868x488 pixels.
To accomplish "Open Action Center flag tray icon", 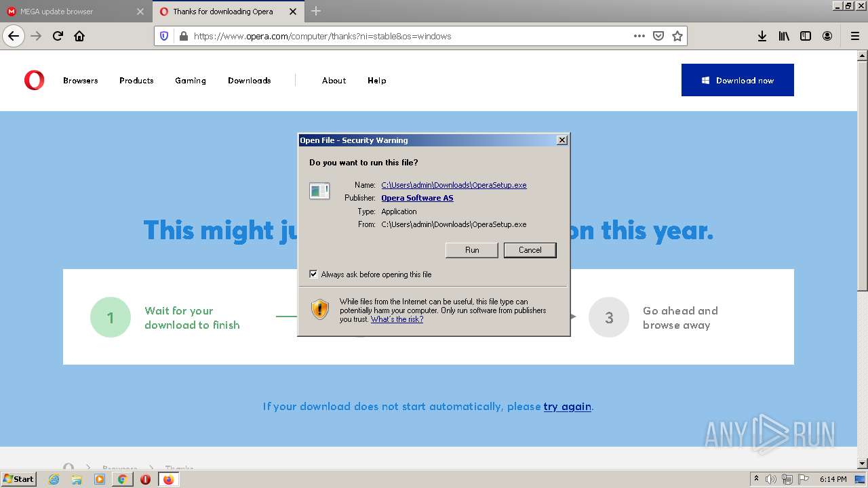I will click(x=803, y=479).
